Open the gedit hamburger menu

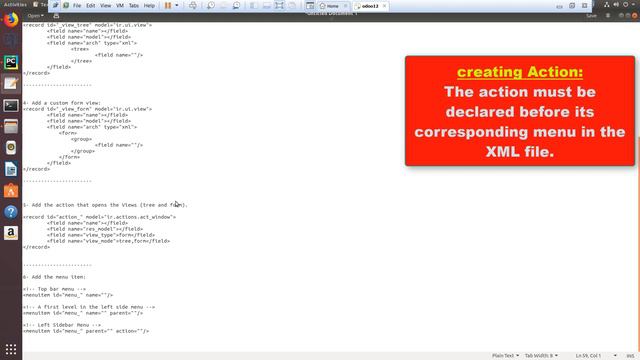click(608, 16)
